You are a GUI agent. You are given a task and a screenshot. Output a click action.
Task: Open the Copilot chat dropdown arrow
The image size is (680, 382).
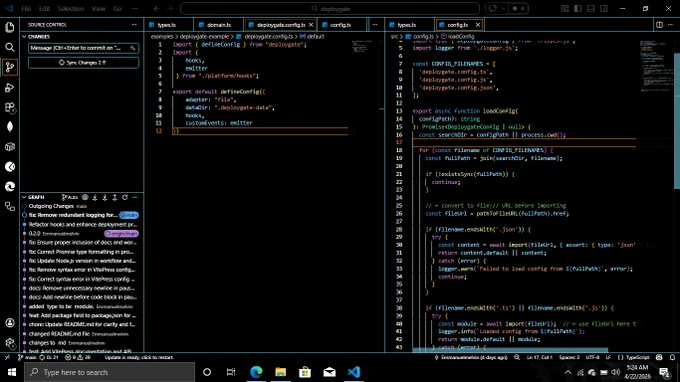[503, 8]
